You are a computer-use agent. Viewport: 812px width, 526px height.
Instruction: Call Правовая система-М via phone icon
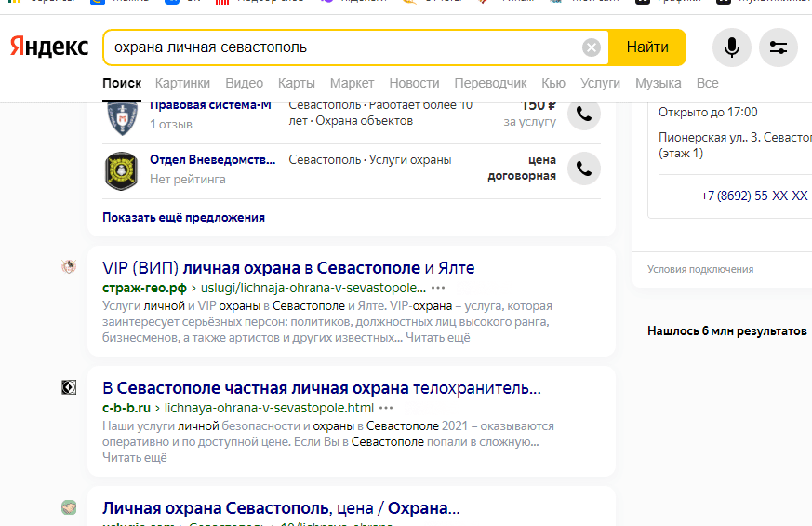pos(584,114)
